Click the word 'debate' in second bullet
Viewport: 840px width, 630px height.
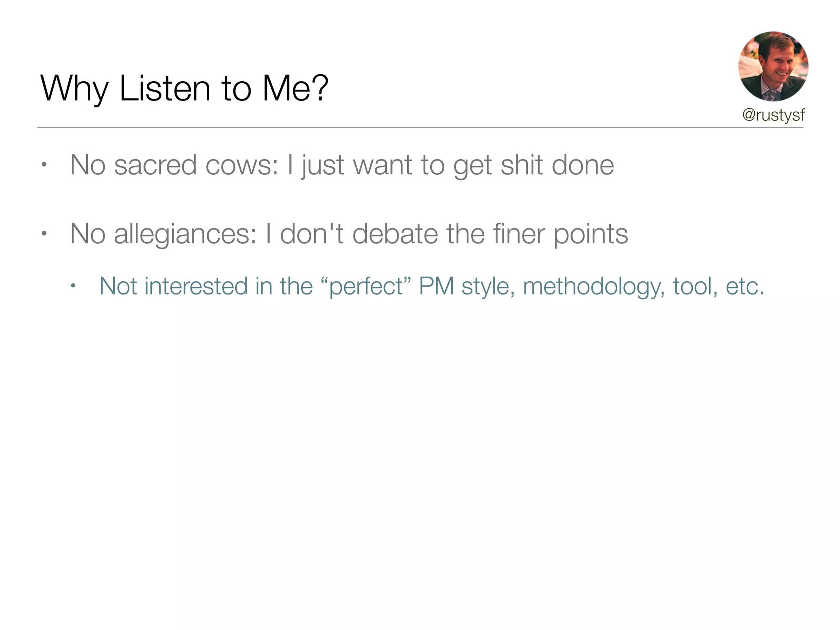(395, 234)
